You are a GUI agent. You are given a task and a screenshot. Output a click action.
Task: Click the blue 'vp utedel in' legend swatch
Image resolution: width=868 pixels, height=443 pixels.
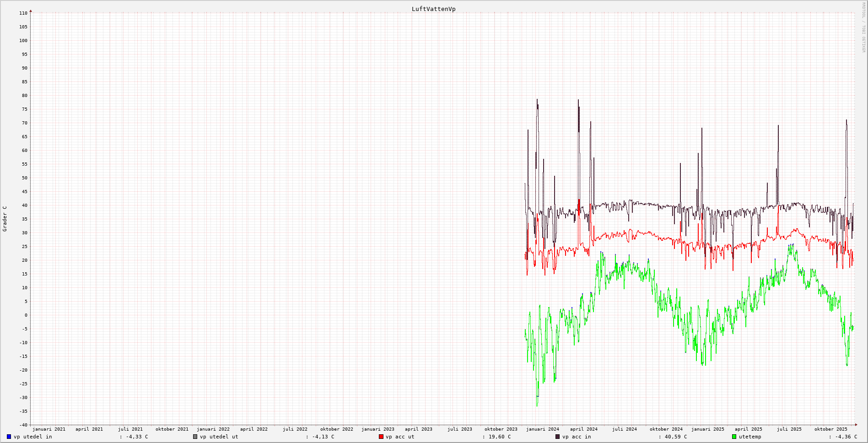pyautogui.click(x=9, y=437)
